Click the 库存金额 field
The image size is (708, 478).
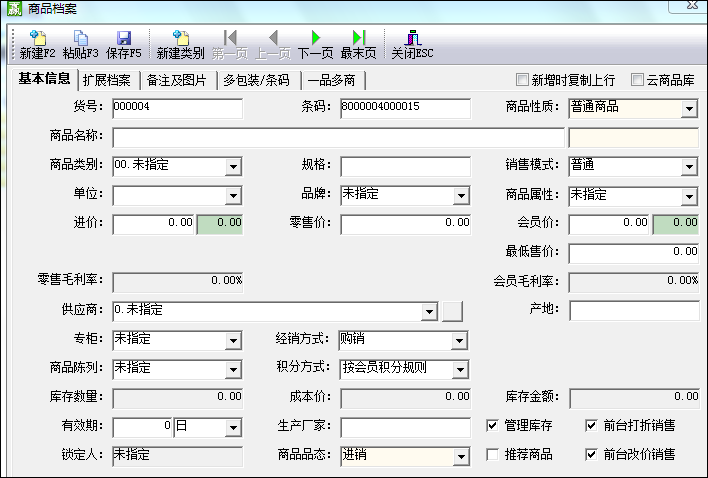click(634, 398)
